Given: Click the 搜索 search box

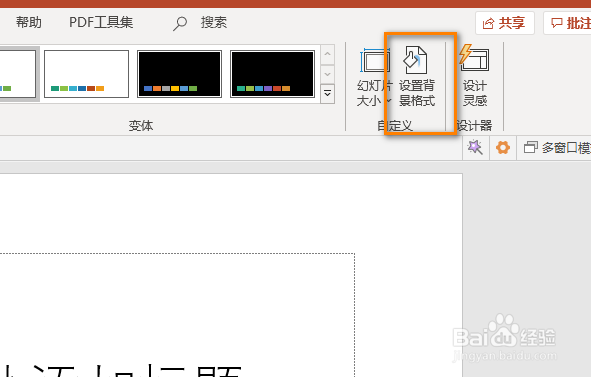Looking at the screenshot, I should pos(214,23).
